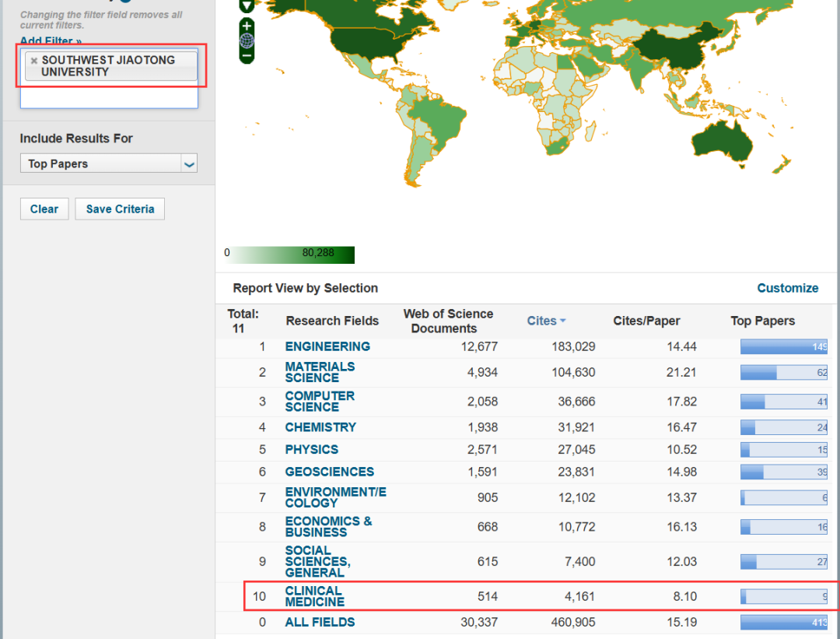Open the GEOSCIENCES research field

click(330, 472)
